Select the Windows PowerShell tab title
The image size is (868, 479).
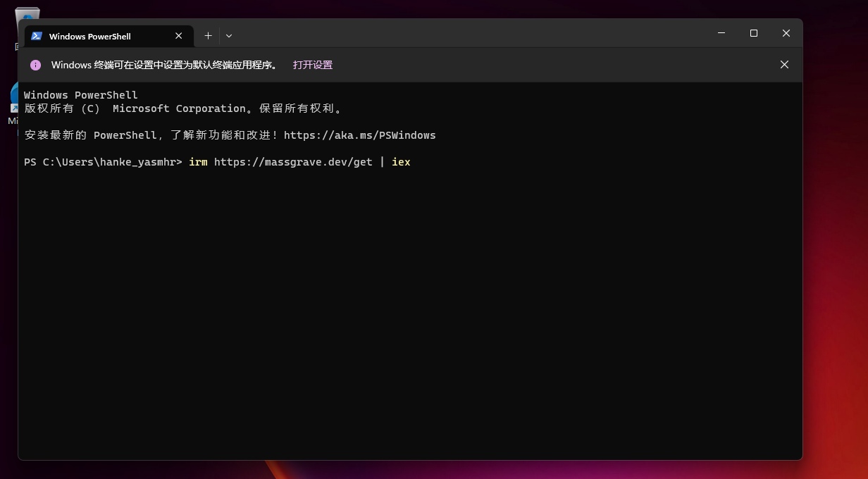tap(90, 37)
